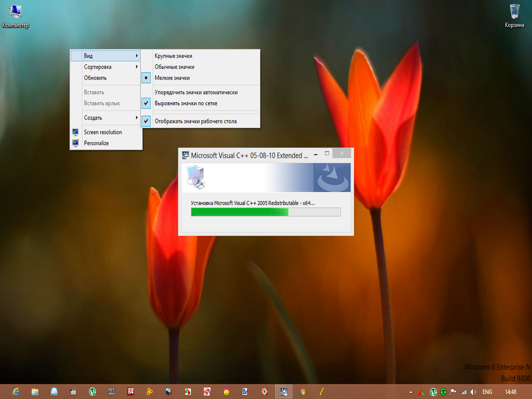
Task: Show hidden tray icons arrow
Action: (411, 392)
